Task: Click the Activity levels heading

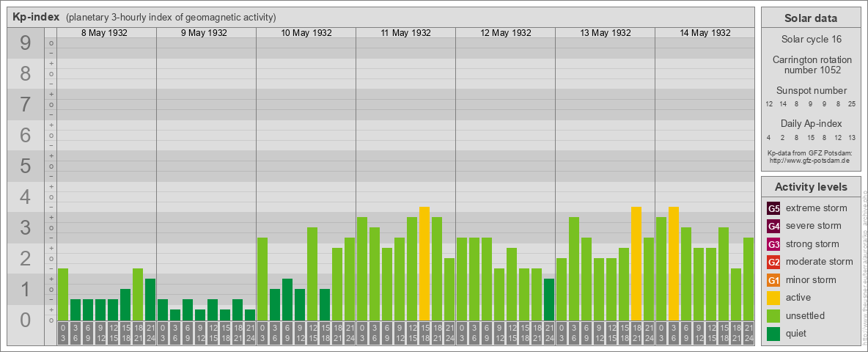Action: [x=811, y=187]
